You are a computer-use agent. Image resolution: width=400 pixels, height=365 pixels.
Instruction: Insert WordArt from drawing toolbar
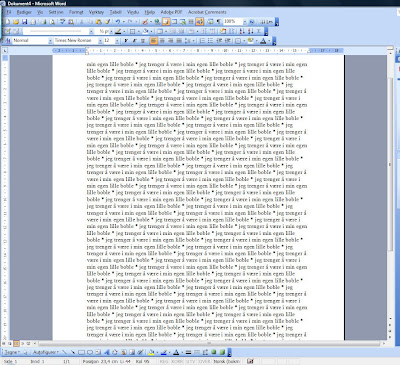tap(107, 352)
